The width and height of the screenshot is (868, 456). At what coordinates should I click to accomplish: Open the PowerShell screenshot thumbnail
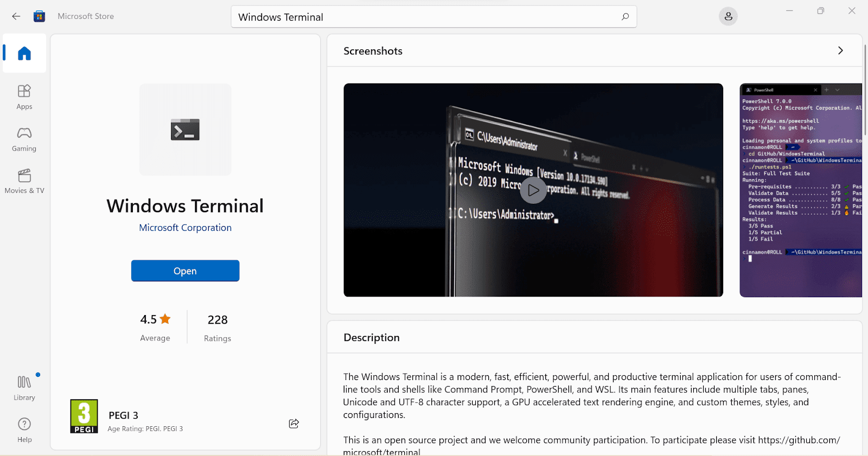click(801, 190)
